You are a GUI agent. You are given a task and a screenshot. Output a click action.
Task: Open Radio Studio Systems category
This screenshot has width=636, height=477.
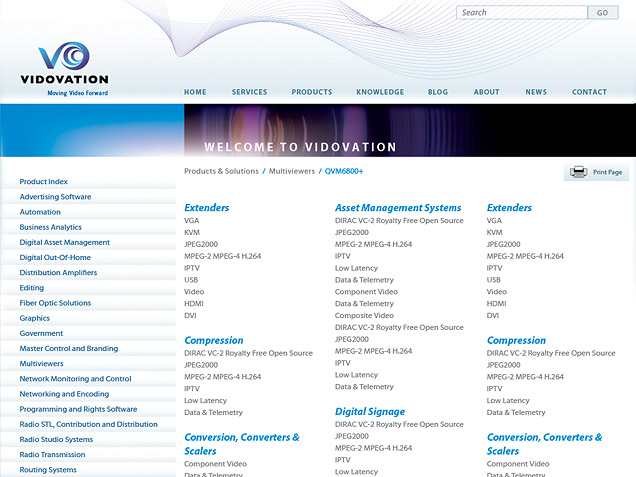coord(56,439)
